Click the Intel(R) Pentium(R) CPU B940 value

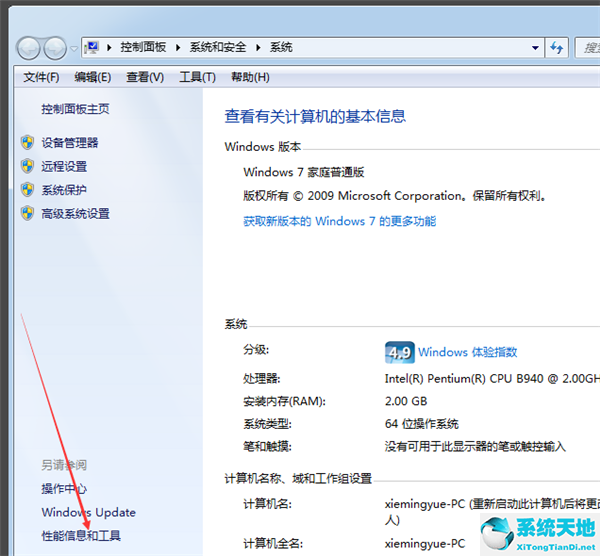(492, 379)
